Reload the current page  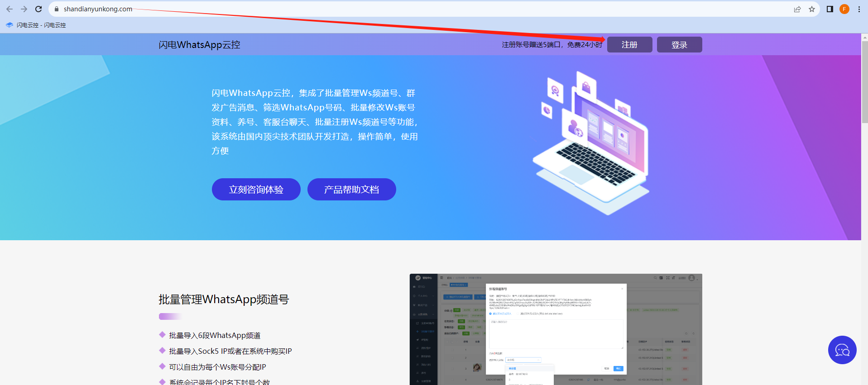(38, 9)
